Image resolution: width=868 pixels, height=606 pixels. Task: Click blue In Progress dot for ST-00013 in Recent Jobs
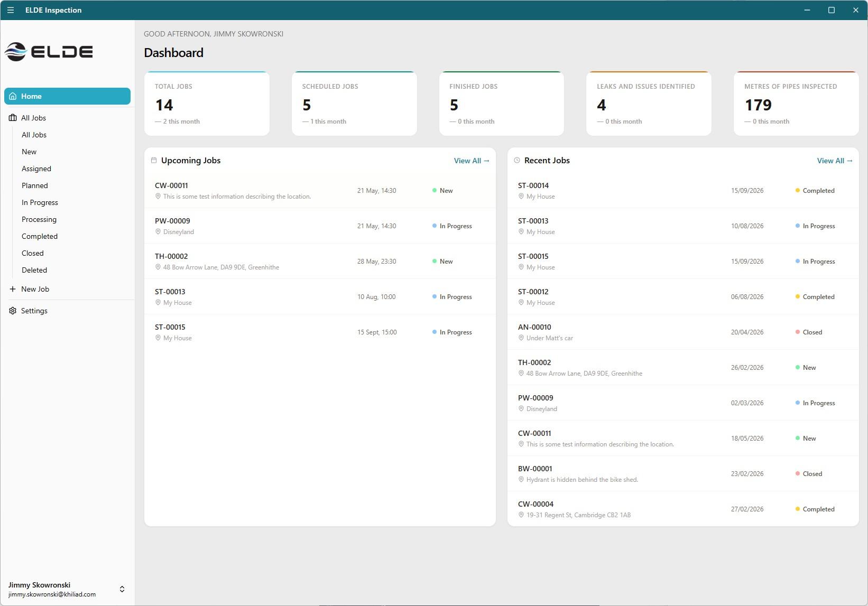[798, 226]
